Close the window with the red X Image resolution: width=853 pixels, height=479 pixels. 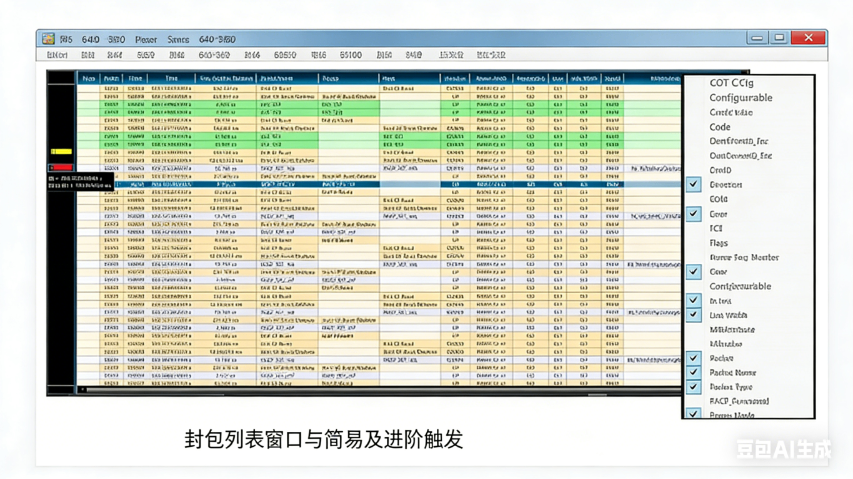click(808, 38)
